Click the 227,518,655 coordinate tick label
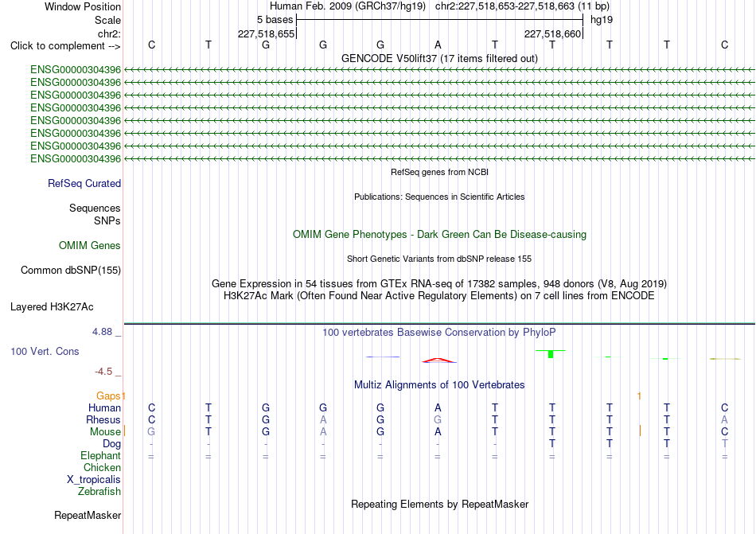The image size is (756, 534). coord(266,33)
